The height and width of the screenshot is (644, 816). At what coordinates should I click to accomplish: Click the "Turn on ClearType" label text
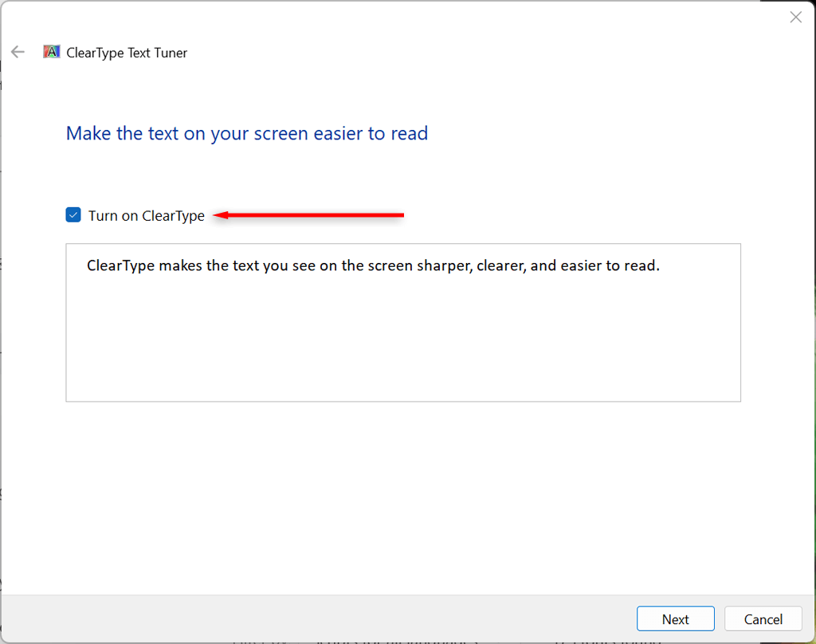146,216
